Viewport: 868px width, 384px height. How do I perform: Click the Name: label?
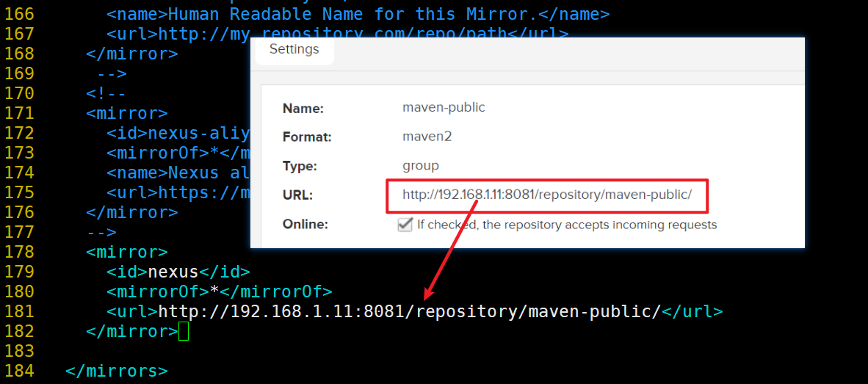[303, 109]
